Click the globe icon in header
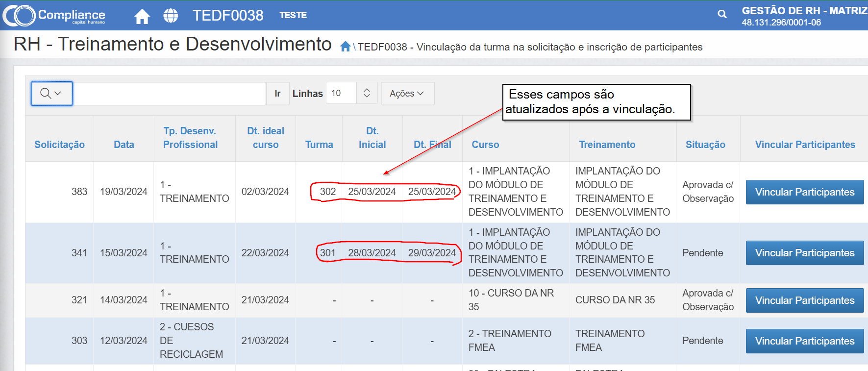The image size is (868, 371). [x=171, y=16]
